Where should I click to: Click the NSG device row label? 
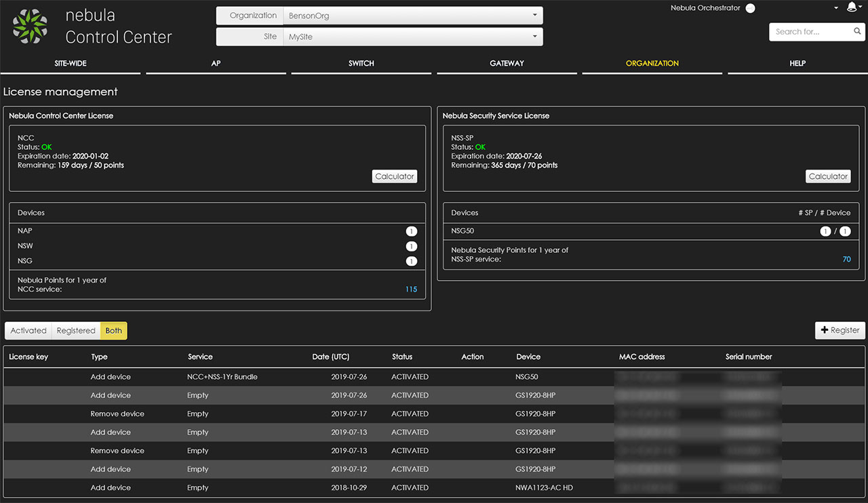25,261
